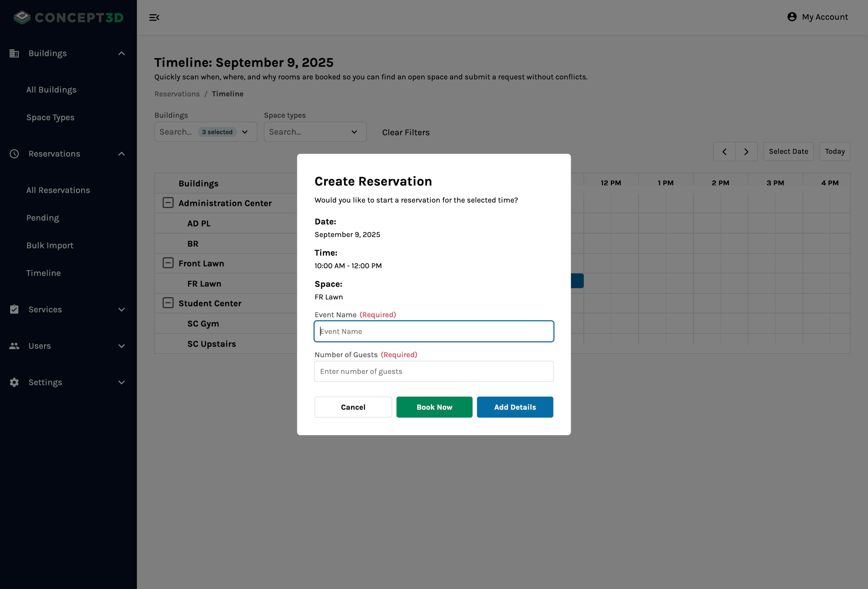Image resolution: width=868 pixels, height=589 pixels.
Task: Collapse the Administration Center row group
Action: coord(168,203)
